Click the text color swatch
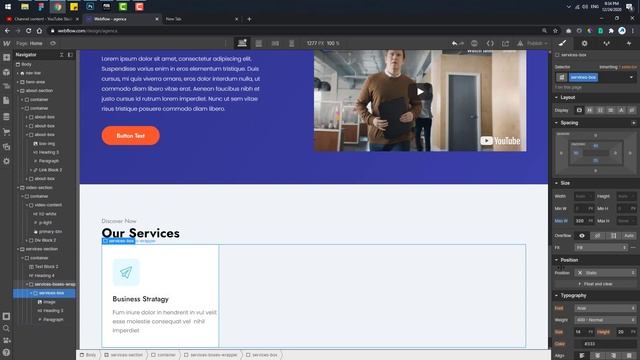The width and height of the screenshot is (640, 360). [x=579, y=344]
